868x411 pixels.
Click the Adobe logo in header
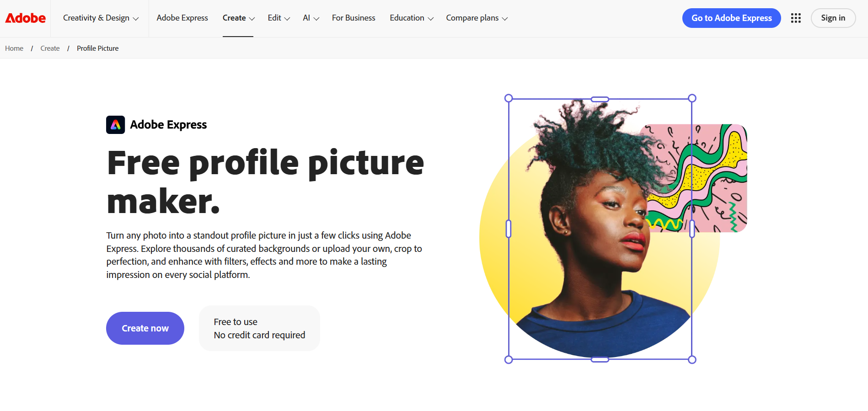point(25,18)
